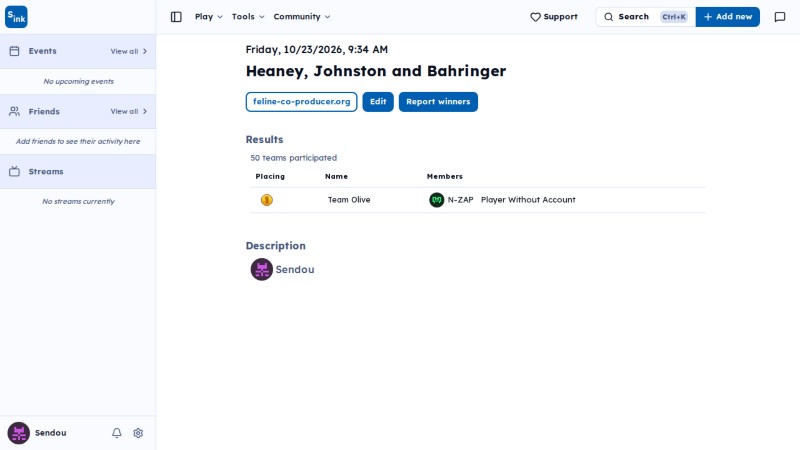Open the Community menu

[x=302, y=17]
